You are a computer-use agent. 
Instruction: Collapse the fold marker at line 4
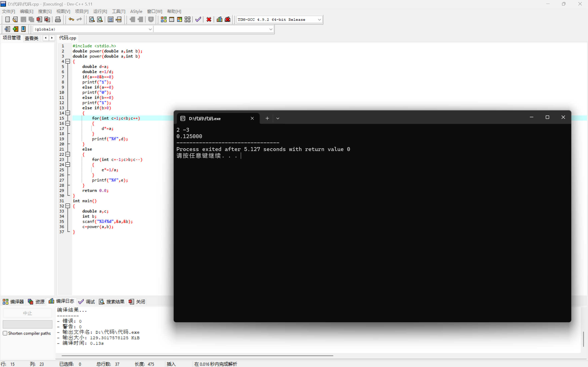(x=68, y=62)
